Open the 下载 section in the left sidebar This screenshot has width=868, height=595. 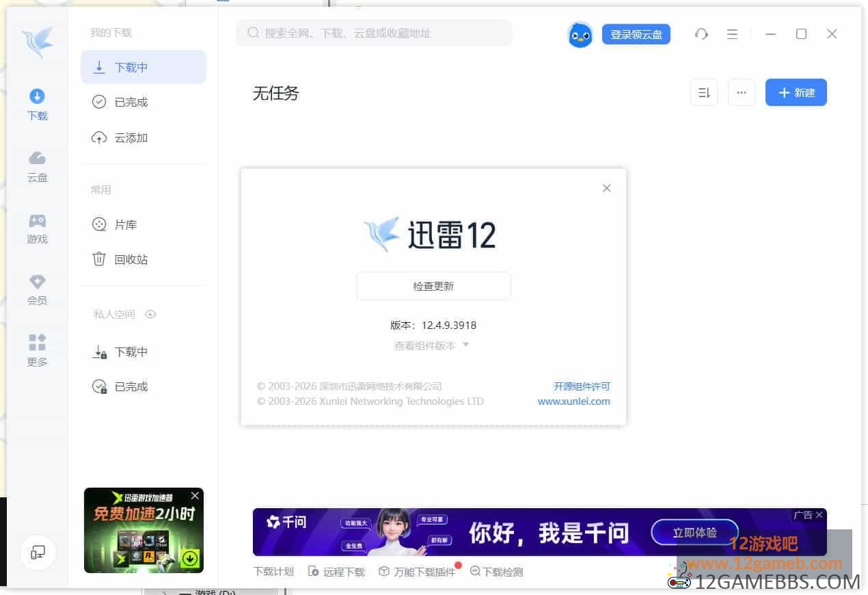38,105
